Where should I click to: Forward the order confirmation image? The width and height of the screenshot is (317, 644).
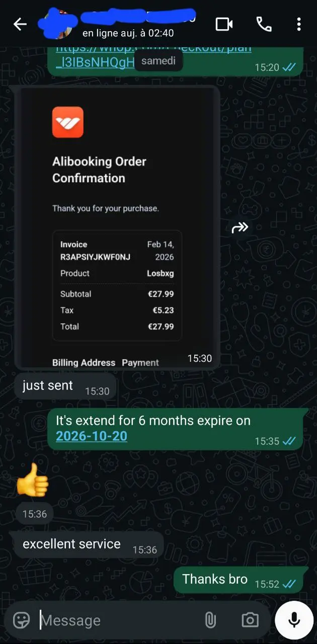pos(240,228)
